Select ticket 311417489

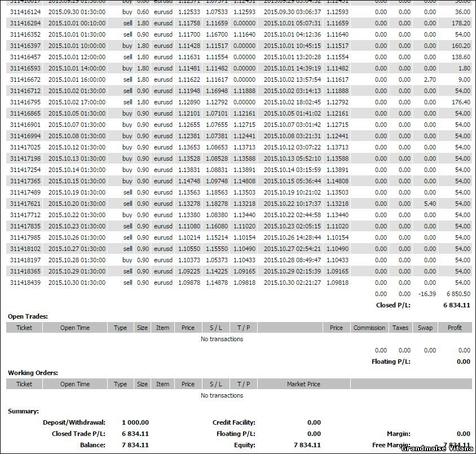(25, 192)
